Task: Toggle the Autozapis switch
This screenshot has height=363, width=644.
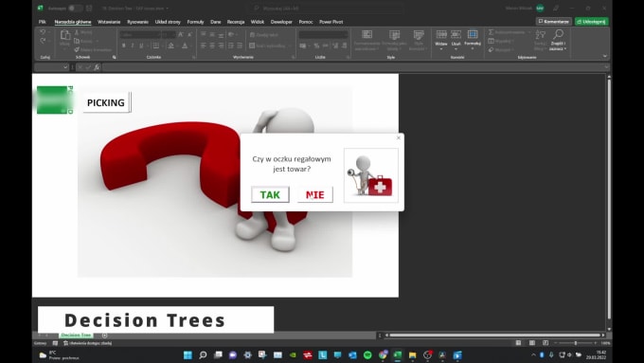Action: pos(75,8)
